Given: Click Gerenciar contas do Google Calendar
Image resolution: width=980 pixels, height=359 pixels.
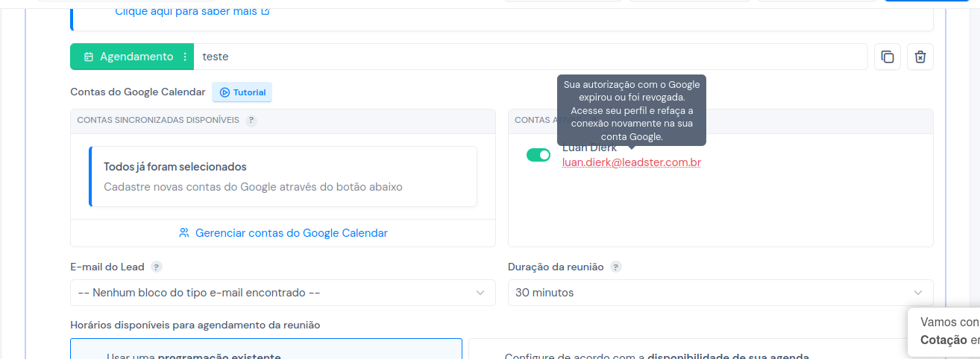Looking at the screenshot, I should (283, 233).
